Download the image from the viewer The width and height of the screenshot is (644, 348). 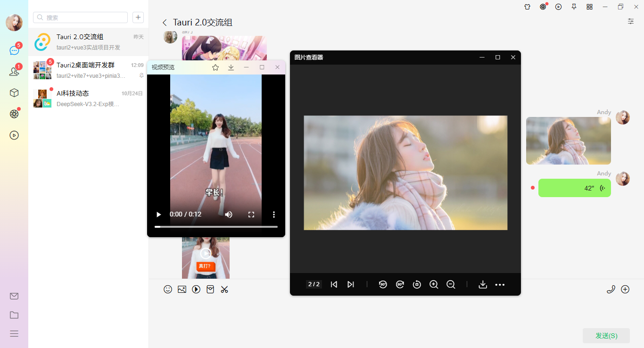tap(482, 284)
